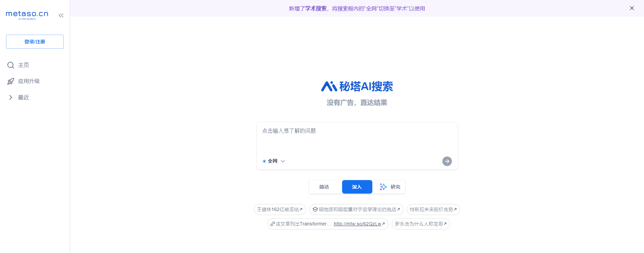Click the 学术搜索 announcement text
This screenshot has width=644, height=253.
coord(357,8)
